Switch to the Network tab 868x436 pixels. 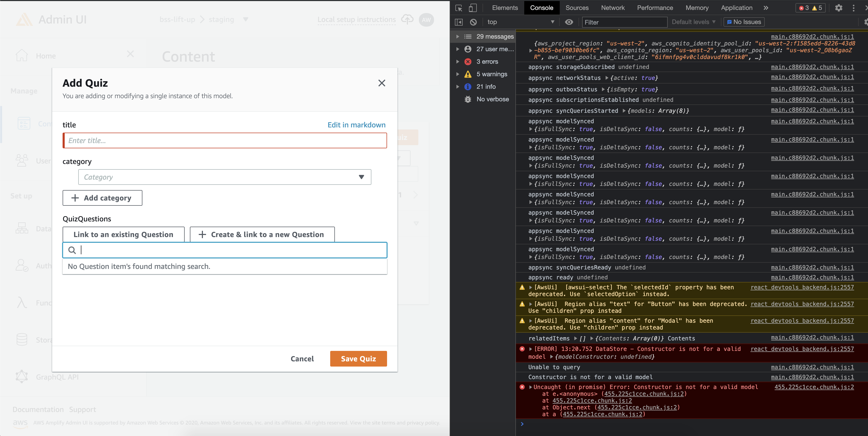(x=613, y=8)
